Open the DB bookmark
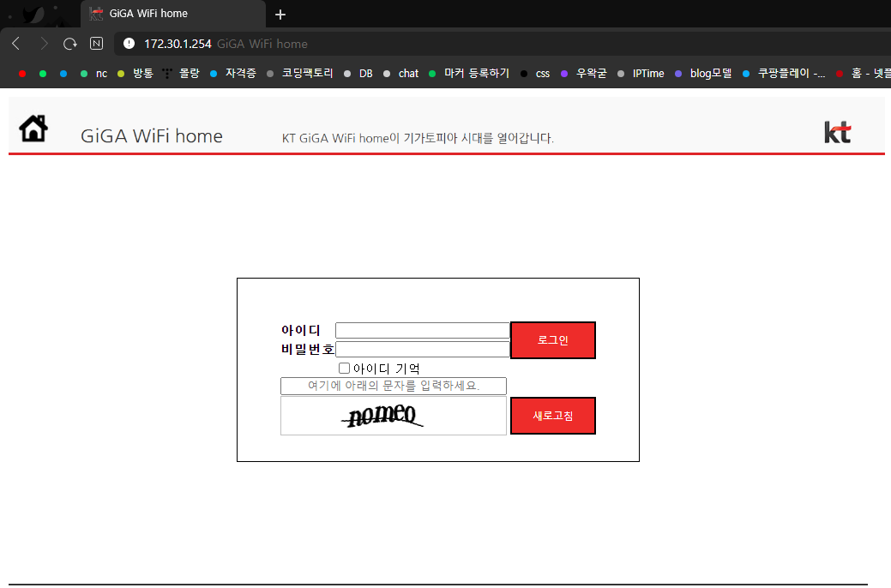The width and height of the screenshot is (891, 588). (x=358, y=74)
